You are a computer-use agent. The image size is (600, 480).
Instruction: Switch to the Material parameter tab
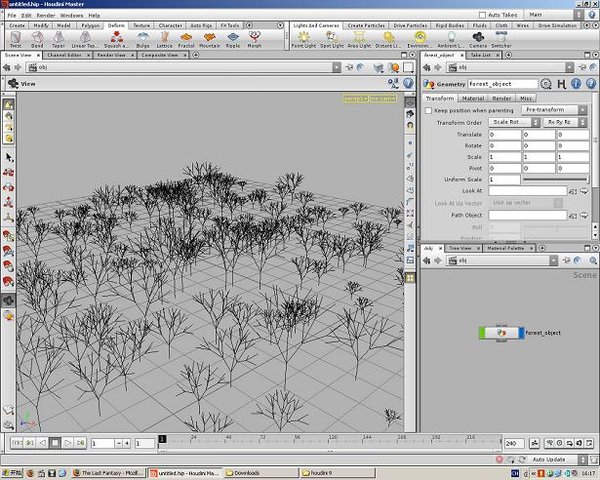click(x=473, y=98)
